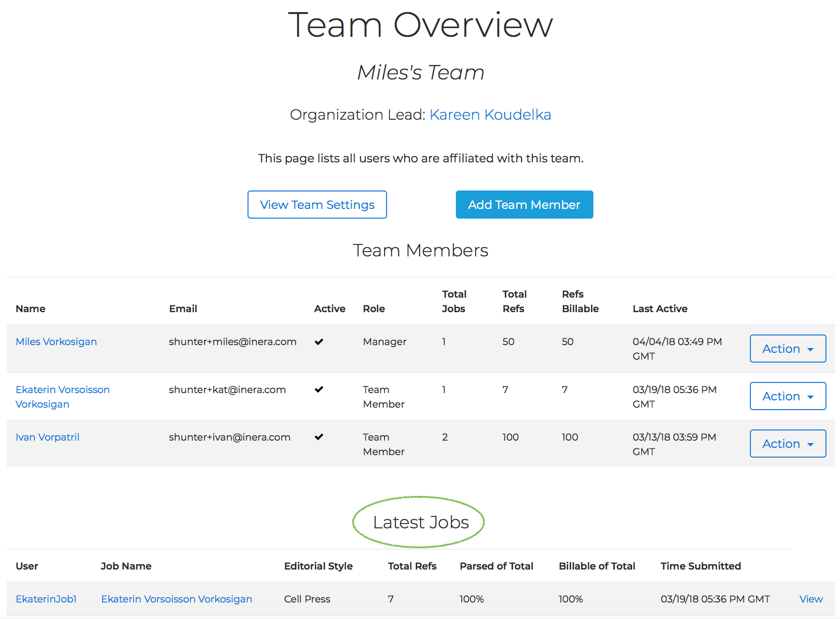Select email shunter+ivan@inera.com
Viewport: 840px width, 619px height.
tap(230, 437)
